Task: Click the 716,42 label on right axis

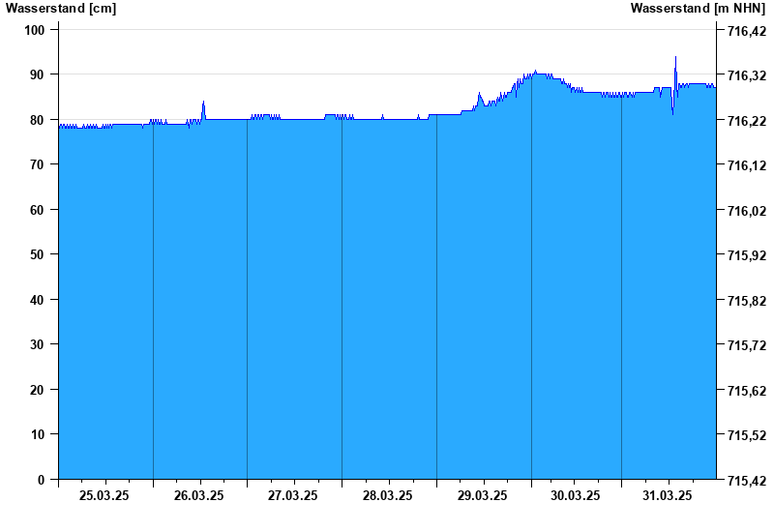Action: [x=746, y=31]
